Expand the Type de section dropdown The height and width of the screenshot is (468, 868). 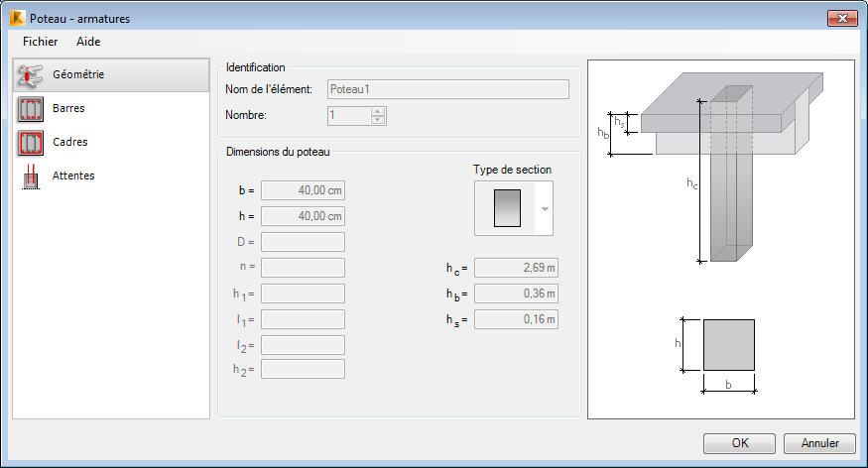tap(545, 208)
